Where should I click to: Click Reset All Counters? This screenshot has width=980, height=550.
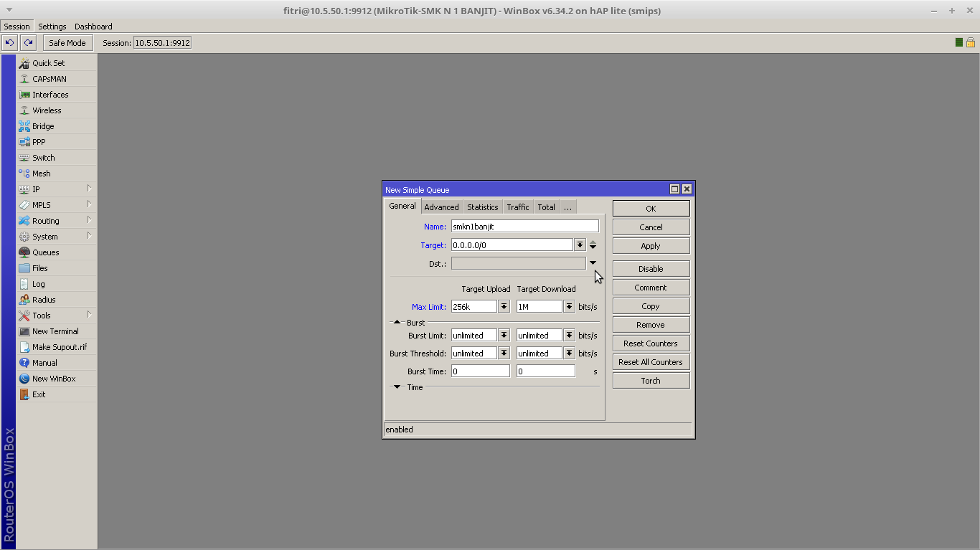click(x=651, y=362)
